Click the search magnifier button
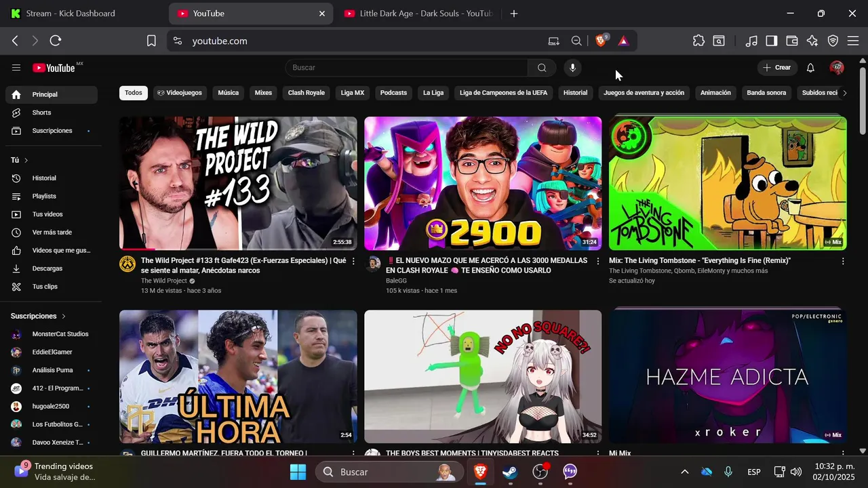Viewport: 868px width, 488px height. (542, 68)
